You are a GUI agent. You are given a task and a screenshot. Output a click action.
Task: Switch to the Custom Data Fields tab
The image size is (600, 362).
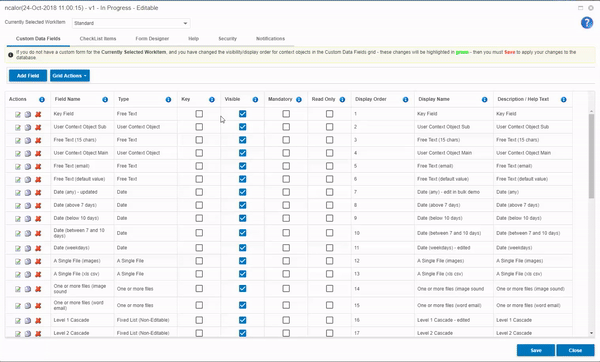pyautogui.click(x=38, y=39)
